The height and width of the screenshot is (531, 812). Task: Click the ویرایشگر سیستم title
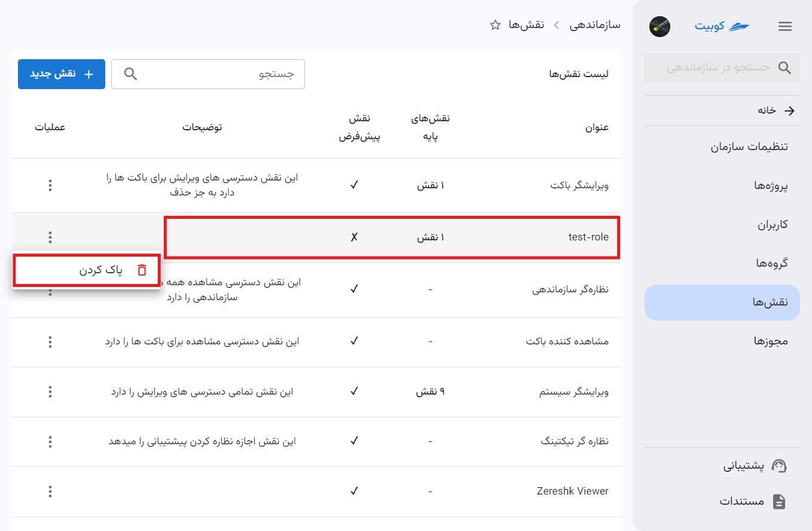(574, 392)
